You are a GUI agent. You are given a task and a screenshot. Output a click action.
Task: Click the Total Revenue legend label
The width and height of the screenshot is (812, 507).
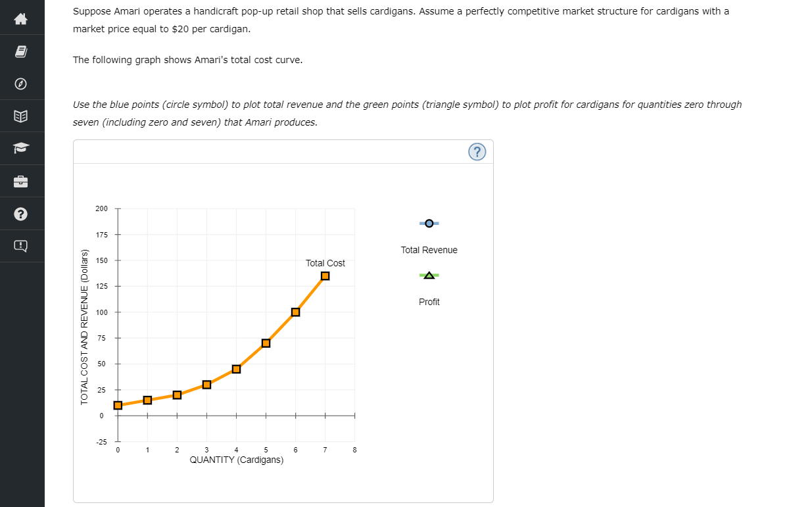click(429, 250)
